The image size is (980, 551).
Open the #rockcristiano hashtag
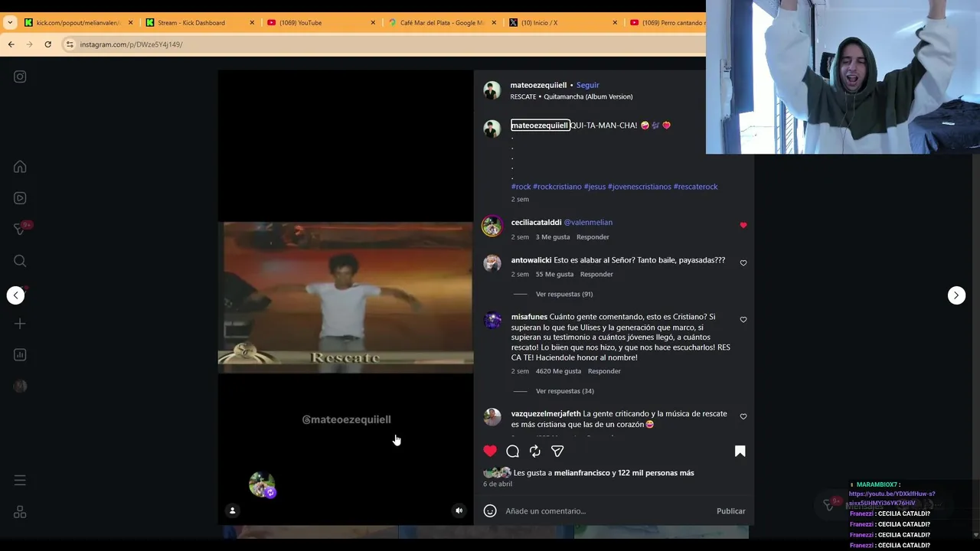point(557,187)
